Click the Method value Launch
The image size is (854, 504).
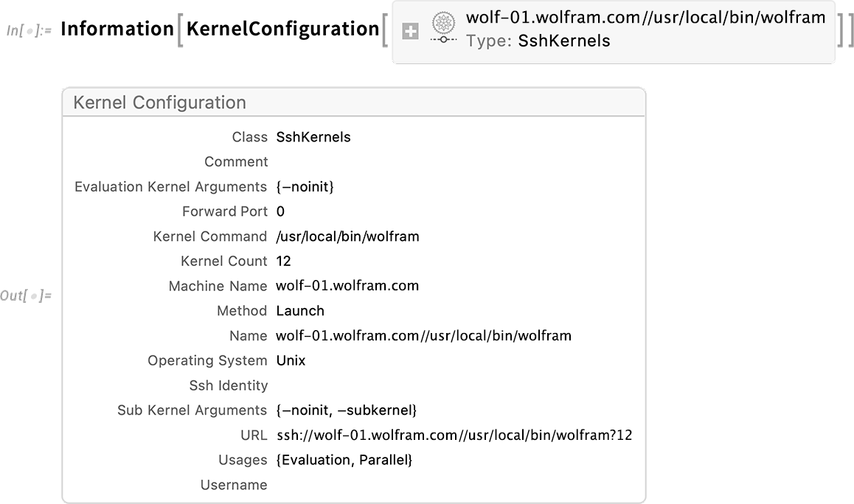[x=300, y=311]
